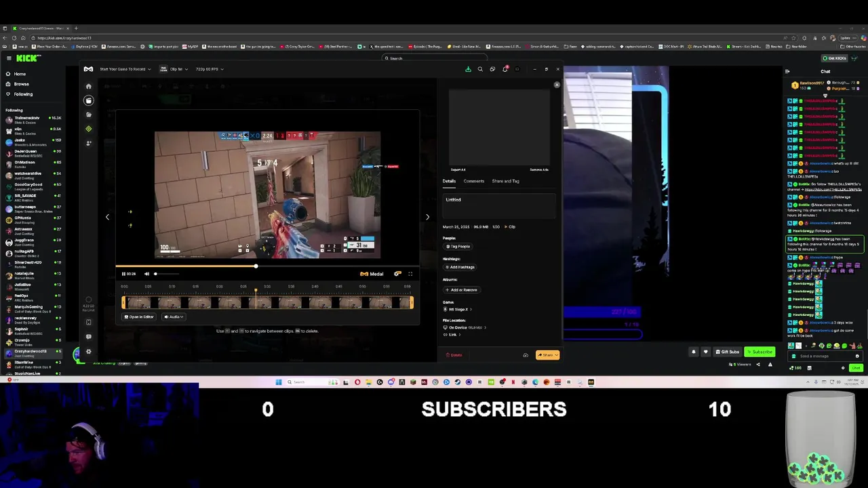The height and width of the screenshot is (488, 868).
Task: Open Kick chat settings gear
Action: click(x=843, y=368)
